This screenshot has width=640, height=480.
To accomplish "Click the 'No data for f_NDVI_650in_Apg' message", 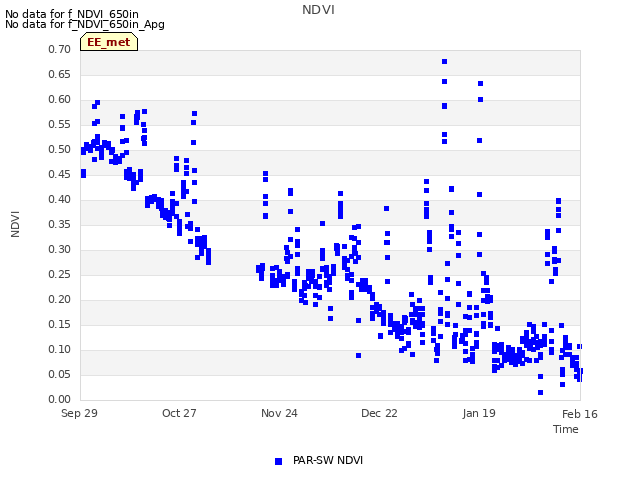I will point(85,24).
